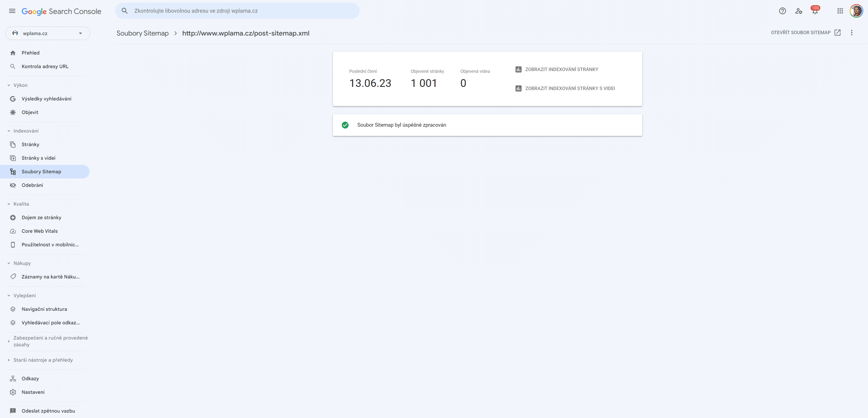Expand Zabezpečení a ručně provedené zásahy
This screenshot has width=868, height=418.
9,341
